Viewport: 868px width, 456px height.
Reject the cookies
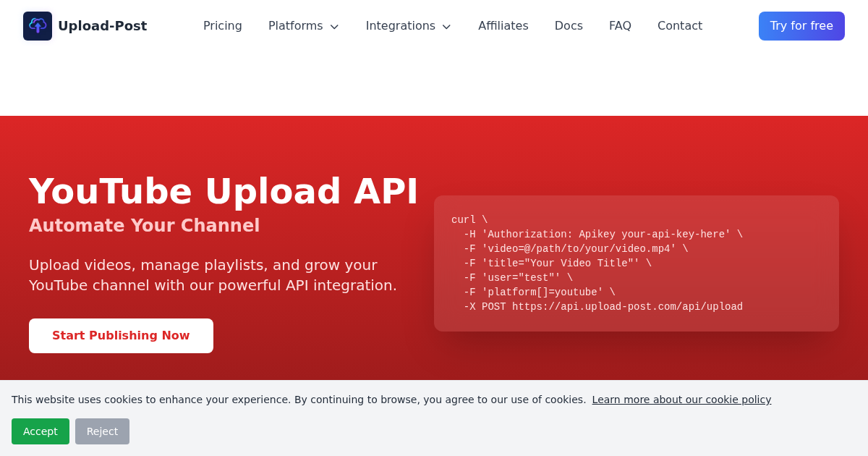[102, 431]
